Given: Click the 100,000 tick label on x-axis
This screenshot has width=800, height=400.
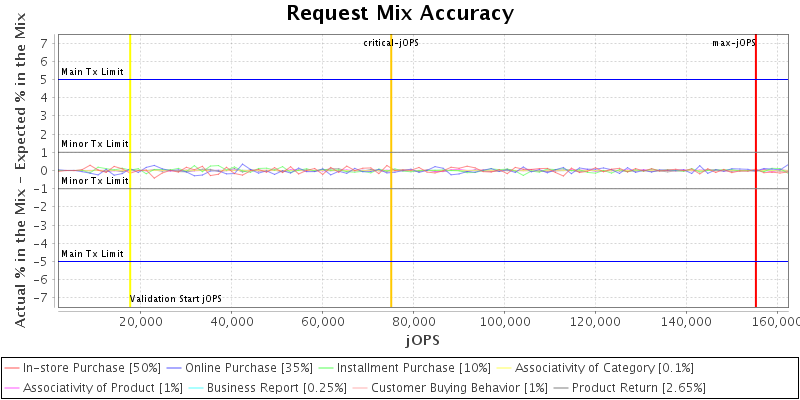Looking at the screenshot, I should 505,322.
